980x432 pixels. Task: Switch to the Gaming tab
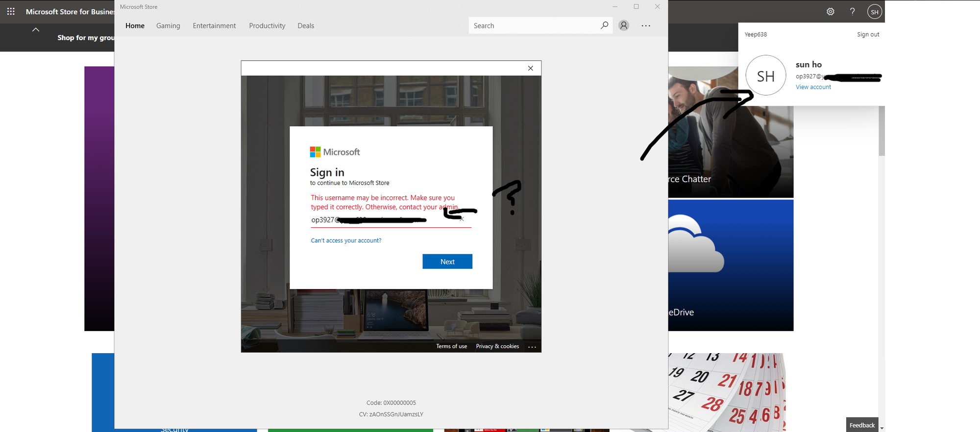168,25
